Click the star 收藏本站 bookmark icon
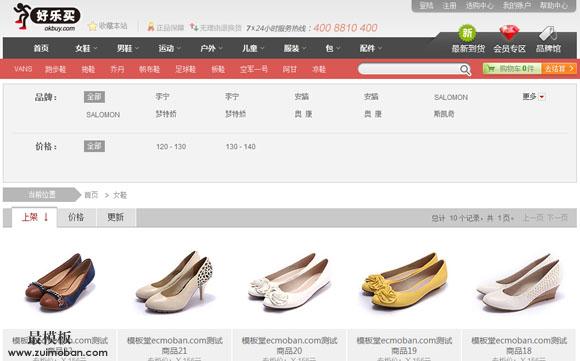This screenshot has width=580, height=361. click(92, 26)
